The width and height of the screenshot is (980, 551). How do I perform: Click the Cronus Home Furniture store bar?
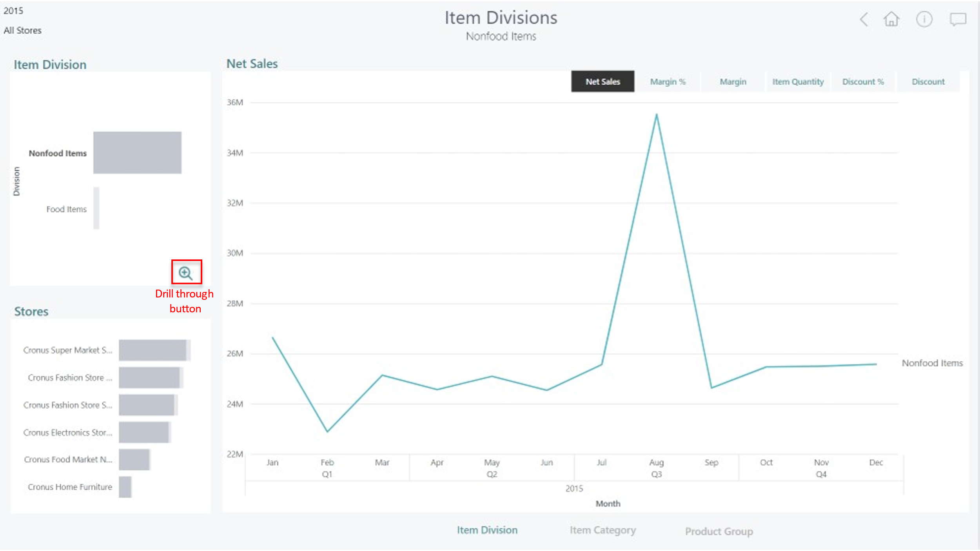125,487
